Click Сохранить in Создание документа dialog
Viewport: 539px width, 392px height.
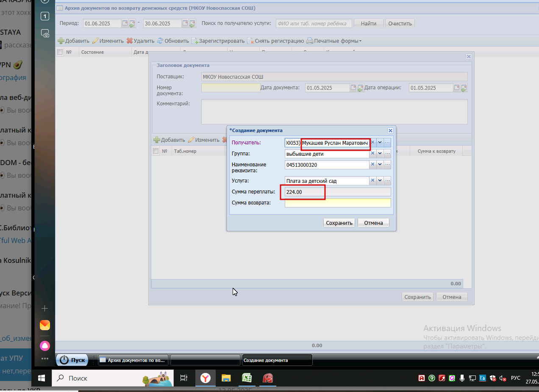[x=339, y=223]
